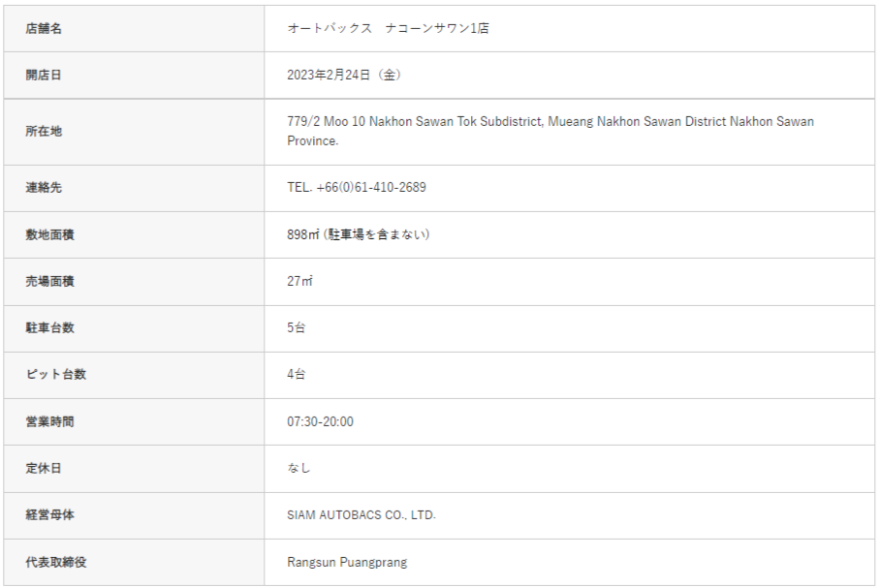
Task: Select the opening date 2023年2月24日（金）
Action: [344, 75]
